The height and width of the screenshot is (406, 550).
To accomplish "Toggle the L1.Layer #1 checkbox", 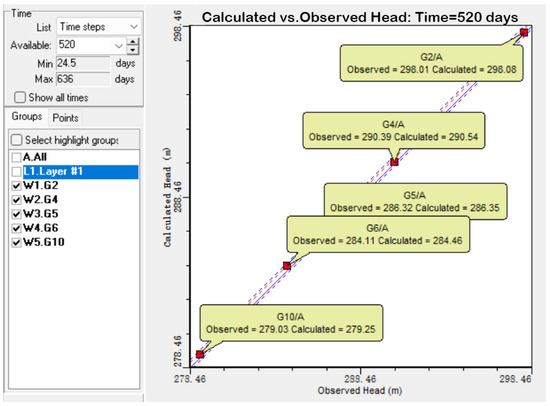I will (x=16, y=172).
